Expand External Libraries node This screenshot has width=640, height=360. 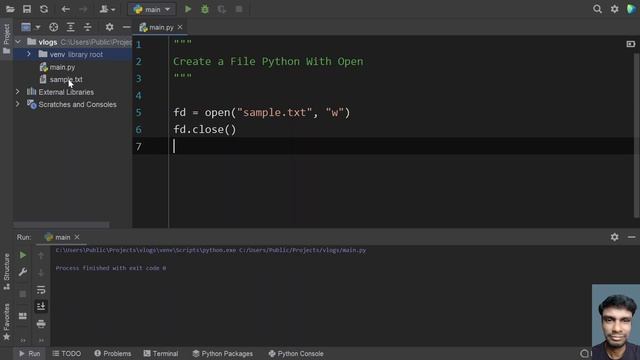point(18,92)
